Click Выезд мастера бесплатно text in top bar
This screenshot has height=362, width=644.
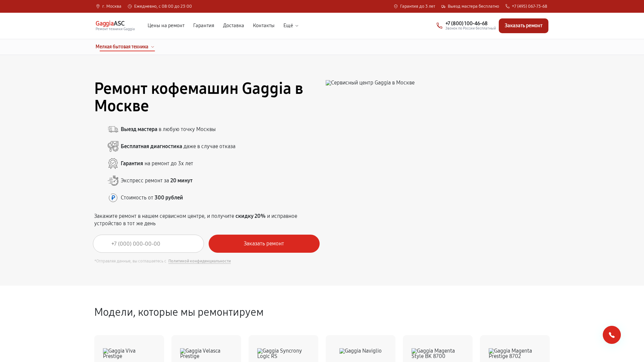click(x=473, y=6)
